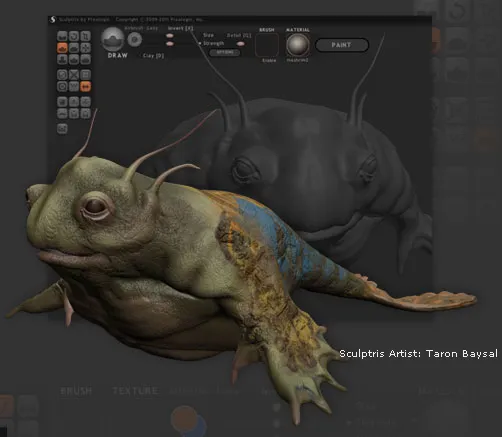Select the Crease sculpting tool
Image resolution: width=502 pixels, height=437 pixels.
click(62, 36)
